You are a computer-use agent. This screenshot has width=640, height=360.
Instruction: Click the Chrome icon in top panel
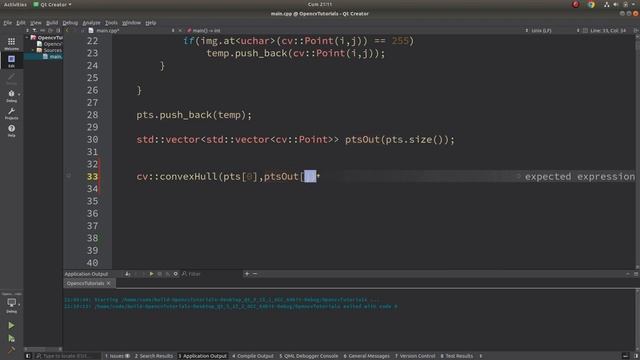[591, 4]
